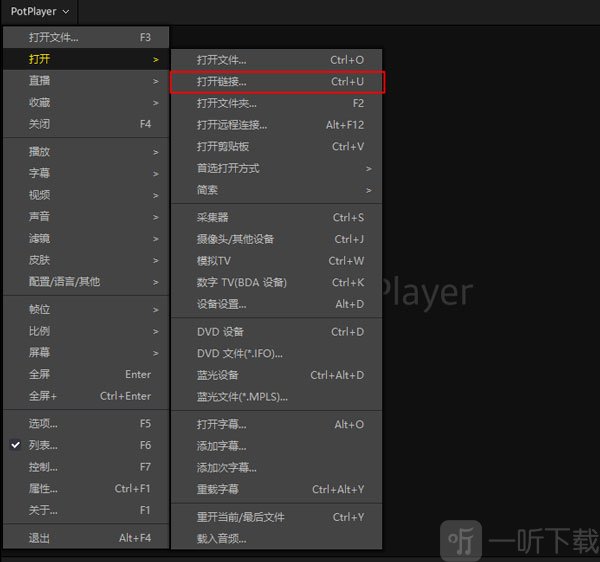
Task: Select 添加字幕... item
Action: tap(277, 446)
